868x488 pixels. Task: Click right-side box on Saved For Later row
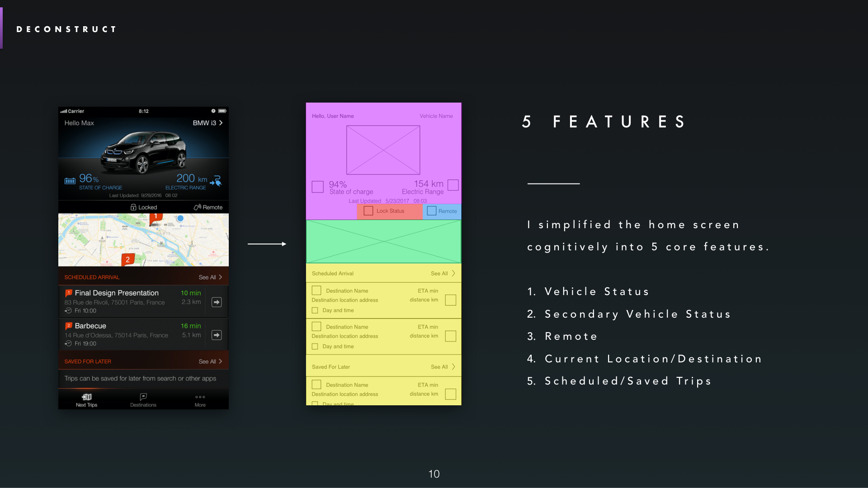[451, 394]
